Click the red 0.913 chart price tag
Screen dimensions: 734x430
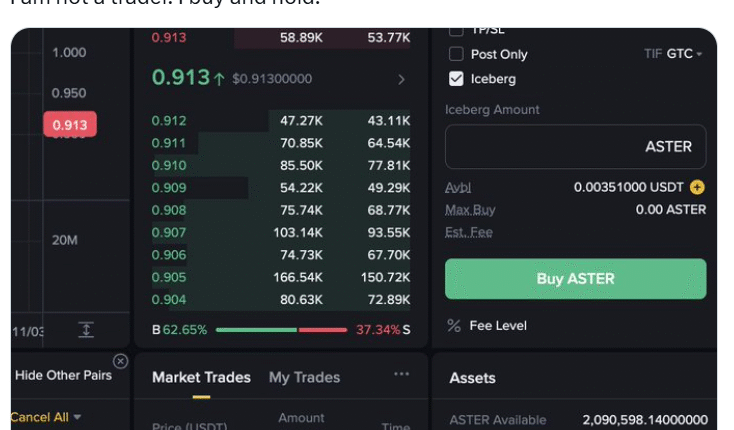[x=69, y=125]
